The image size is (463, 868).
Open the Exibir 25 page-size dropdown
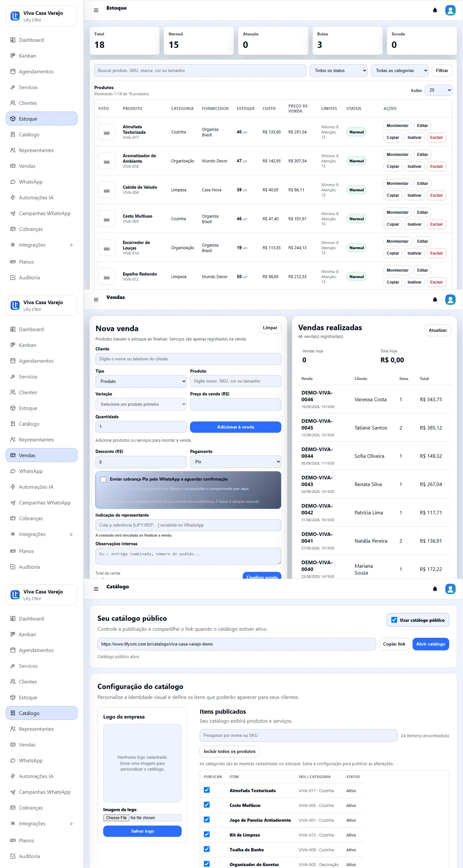(x=438, y=90)
